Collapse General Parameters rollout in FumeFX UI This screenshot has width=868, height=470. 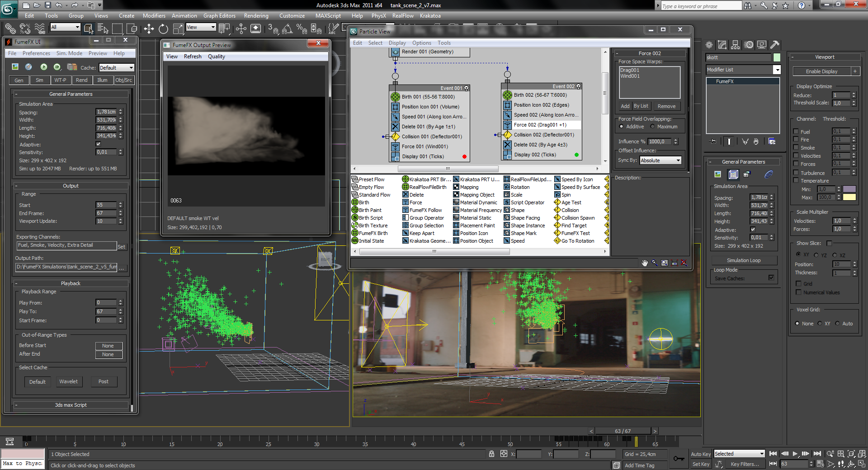71,94
